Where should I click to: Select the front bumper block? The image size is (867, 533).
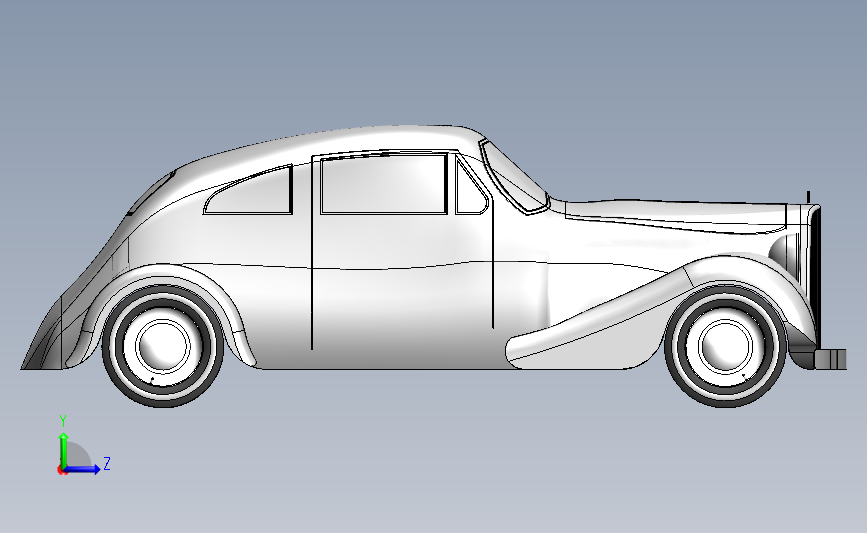click(831, 359)
